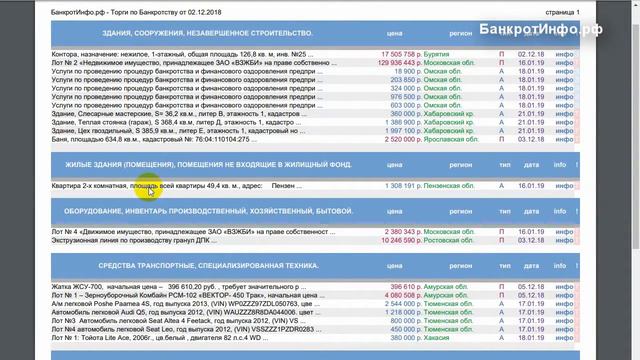Screen dimensions: 640x360
Task: Click the СРЕДСТВА ТРАНСПОРТНЫЕ section header
Action: pyautogui.click(x=209, y=266)
